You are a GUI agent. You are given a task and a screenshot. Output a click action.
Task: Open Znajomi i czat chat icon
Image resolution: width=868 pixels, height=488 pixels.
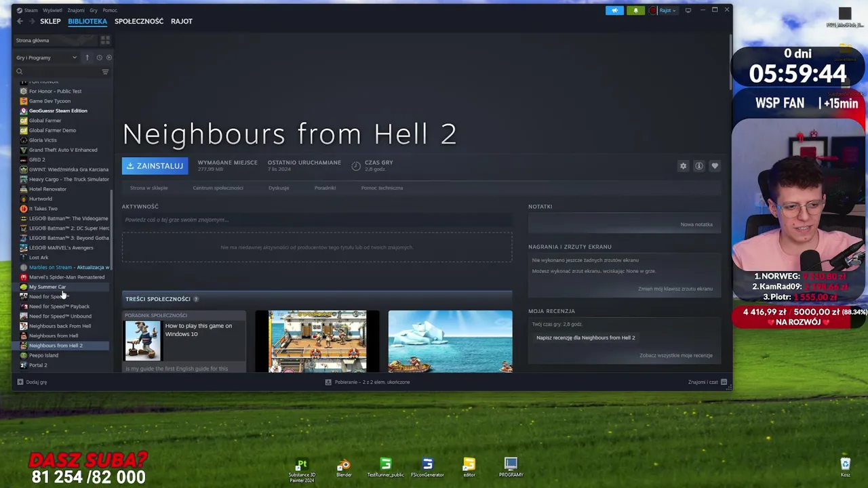[724, 382]
